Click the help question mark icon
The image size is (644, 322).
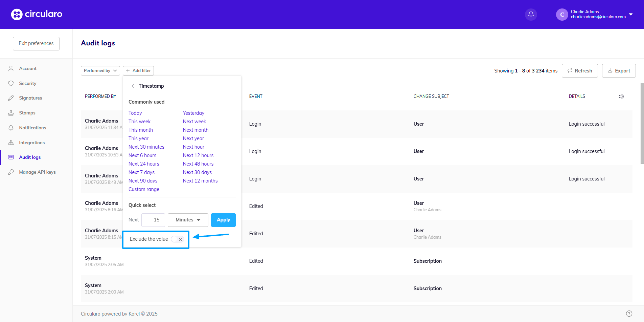pos(629,314)
